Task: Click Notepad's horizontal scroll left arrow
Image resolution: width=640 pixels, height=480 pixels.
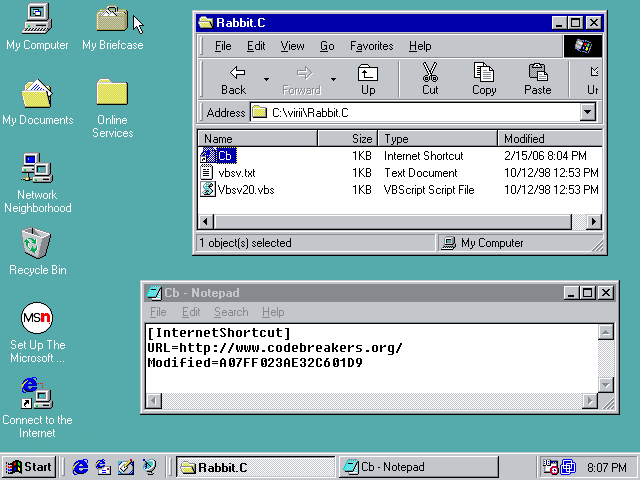Action: point(154,401)
